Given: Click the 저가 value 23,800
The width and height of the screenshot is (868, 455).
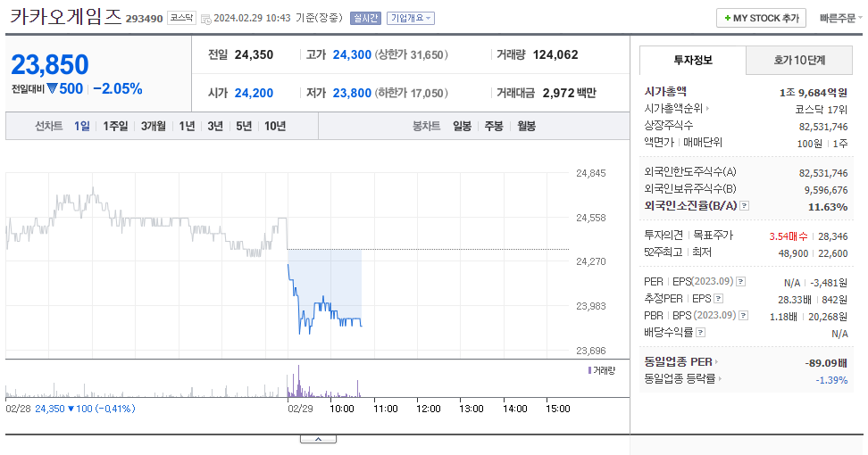Looking at the screenshot, I should coord(352,93).
